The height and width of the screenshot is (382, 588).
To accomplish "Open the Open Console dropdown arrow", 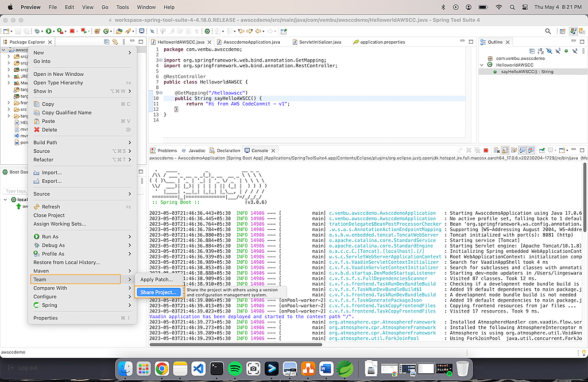I will point(567,151).
